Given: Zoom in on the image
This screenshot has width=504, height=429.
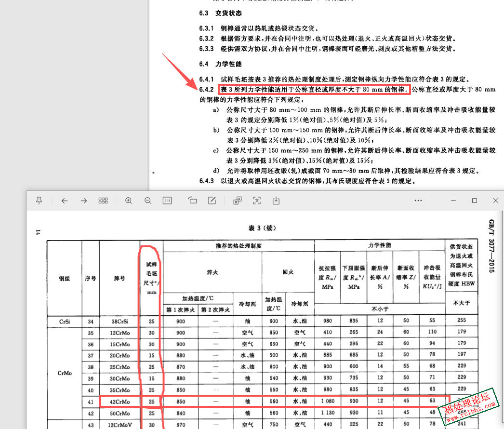Looking at the screenshot, I should click(129, 201).
